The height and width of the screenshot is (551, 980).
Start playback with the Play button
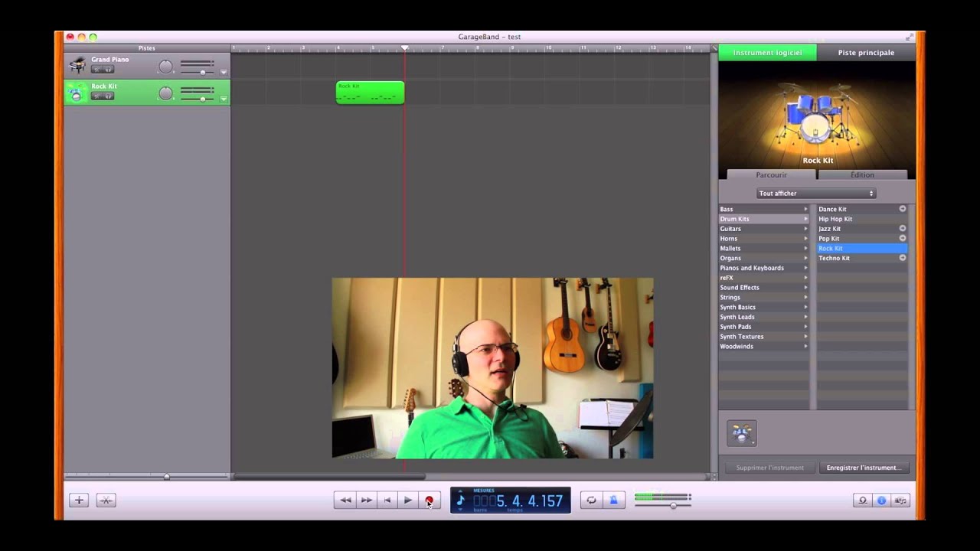(x=408, y=500)
